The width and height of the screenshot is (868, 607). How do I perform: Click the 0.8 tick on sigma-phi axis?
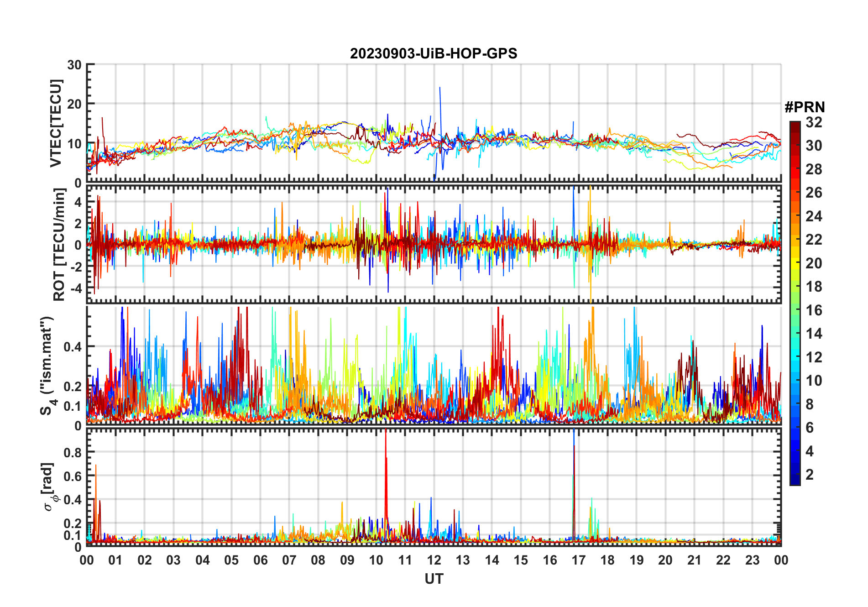pos(73,452)
